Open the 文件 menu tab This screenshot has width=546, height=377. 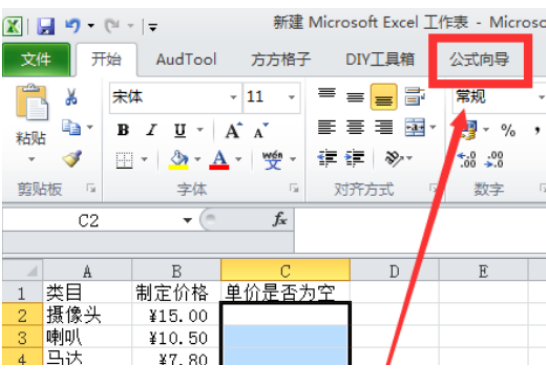click(x=36, y=60)
